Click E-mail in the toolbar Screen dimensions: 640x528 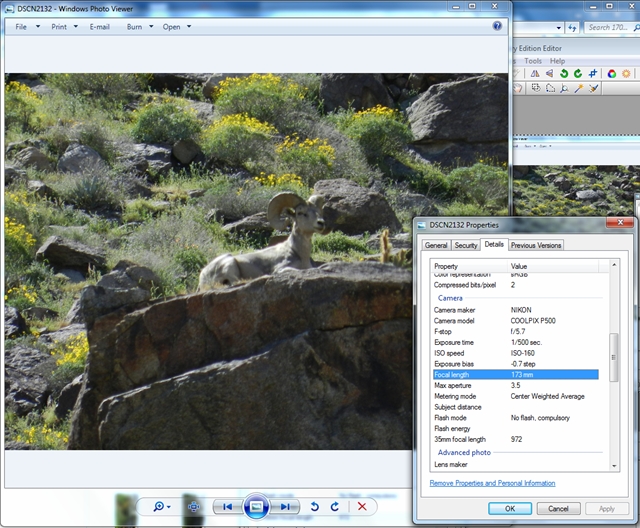[100, 27]
